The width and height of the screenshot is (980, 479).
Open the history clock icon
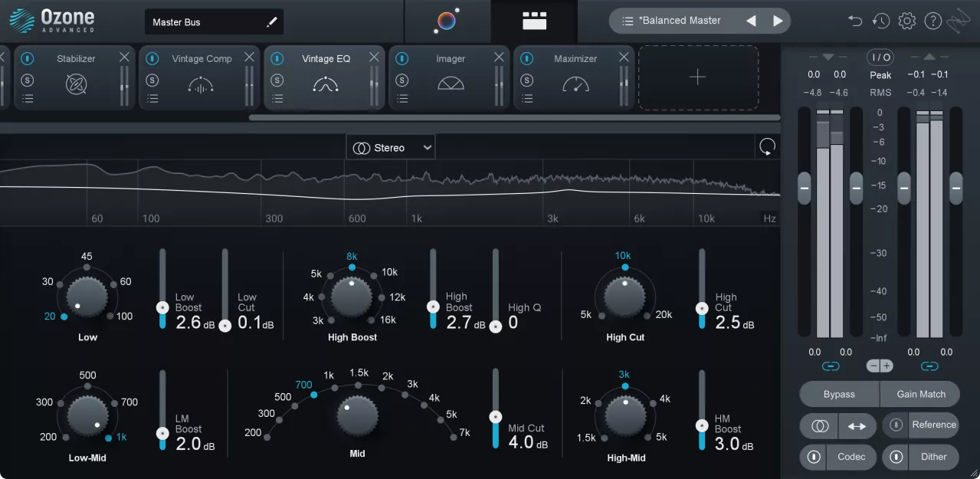click(881, 21)
